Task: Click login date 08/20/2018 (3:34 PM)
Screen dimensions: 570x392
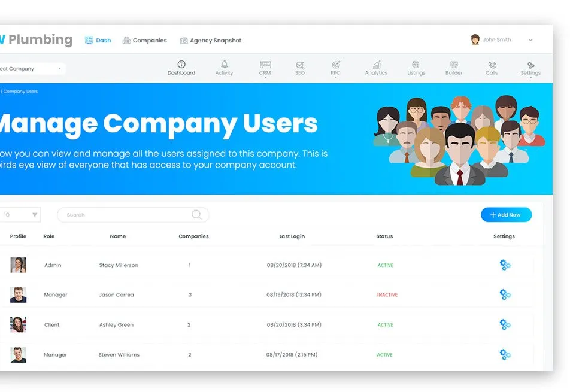Action: pos(294,325)
